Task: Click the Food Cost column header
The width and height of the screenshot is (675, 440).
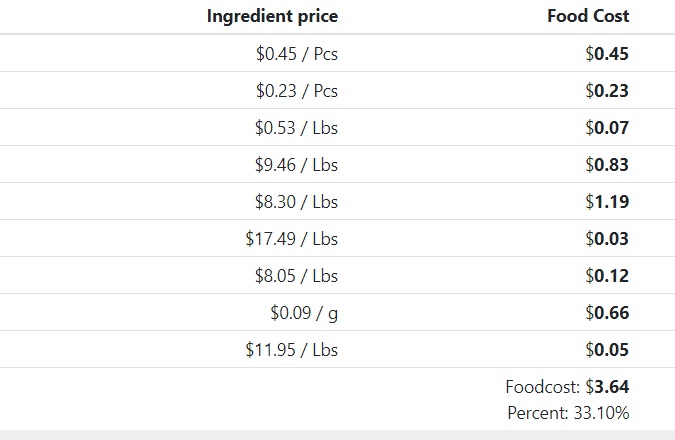Action: click(x=588, y=16)
